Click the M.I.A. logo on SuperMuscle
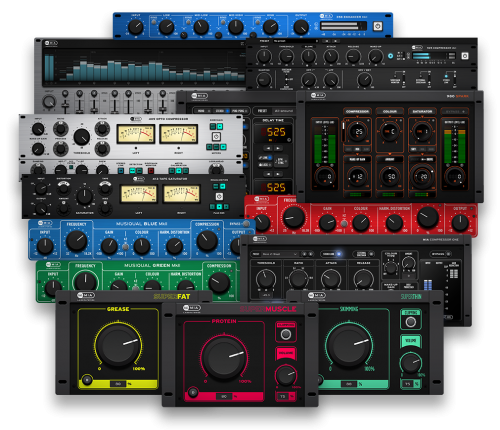Viewport: 500px width, 430px height. pos(191,308)
